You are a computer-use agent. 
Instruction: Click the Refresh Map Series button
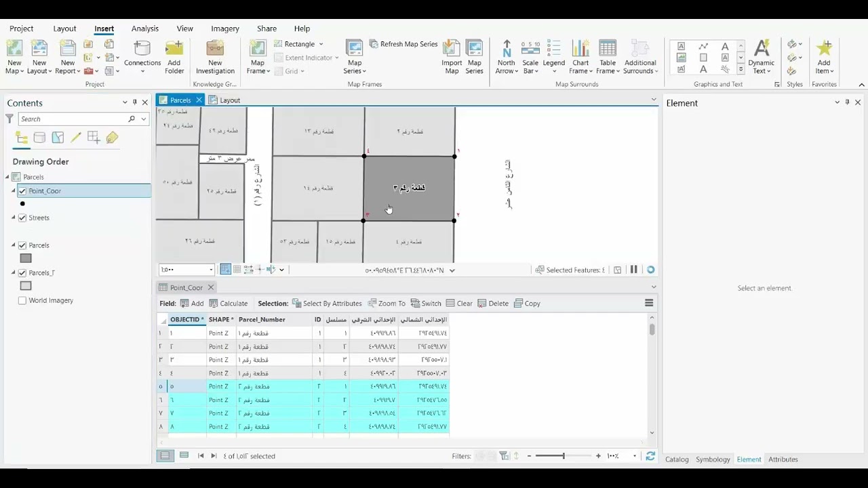pyautogui.click(x=403, y=44)
